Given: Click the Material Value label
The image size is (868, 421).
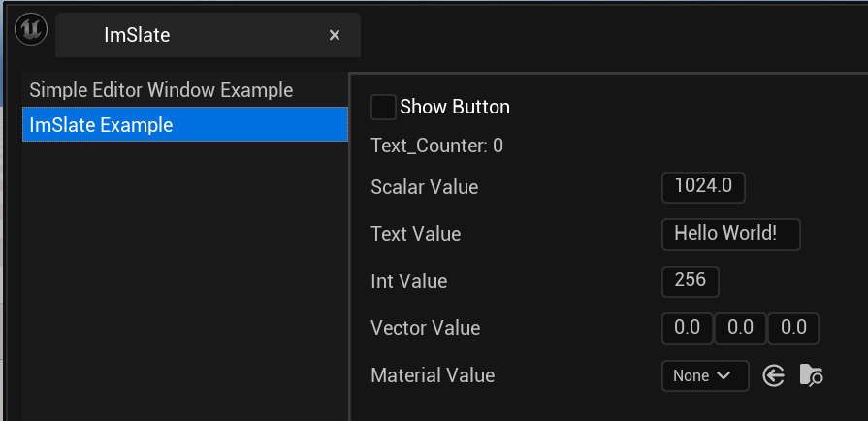Looking at the screenshot, I should [x=433, y=375].
